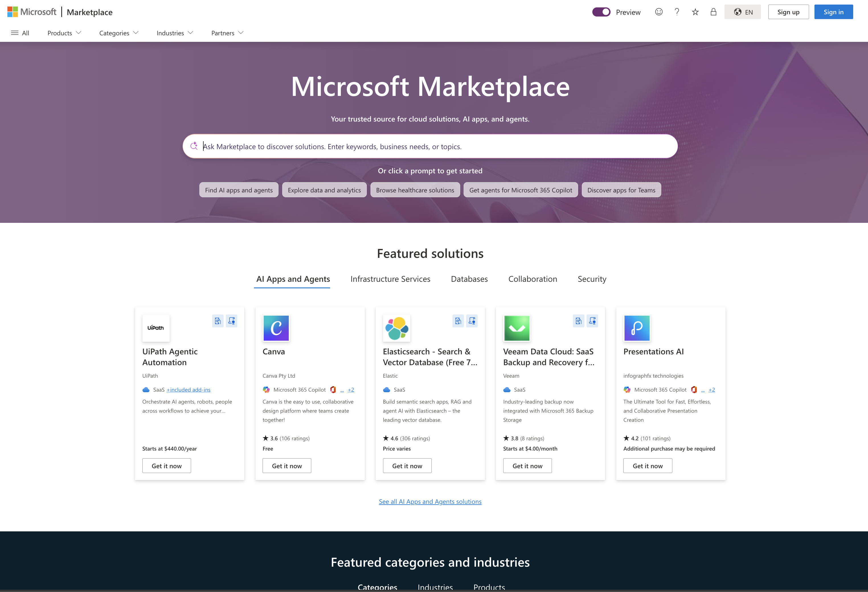868x592 pixels.
Task: Click the Microsoft logo in the header
Action: click(x=32, y=12)
